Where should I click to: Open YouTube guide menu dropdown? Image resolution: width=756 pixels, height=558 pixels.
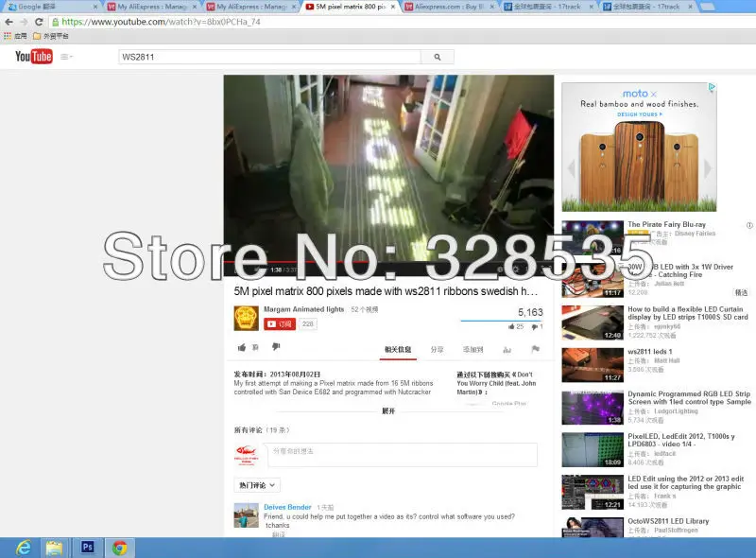(x=66, y=57)
